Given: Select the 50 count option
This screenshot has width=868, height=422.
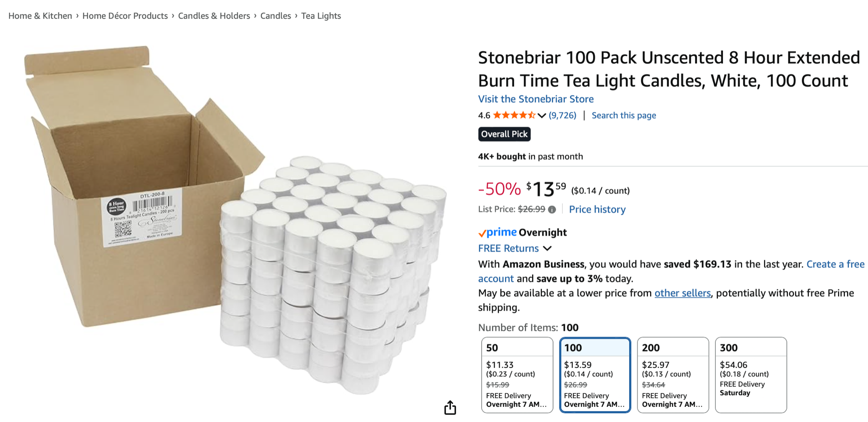Looking at the screenshot, I should (517, 375).
